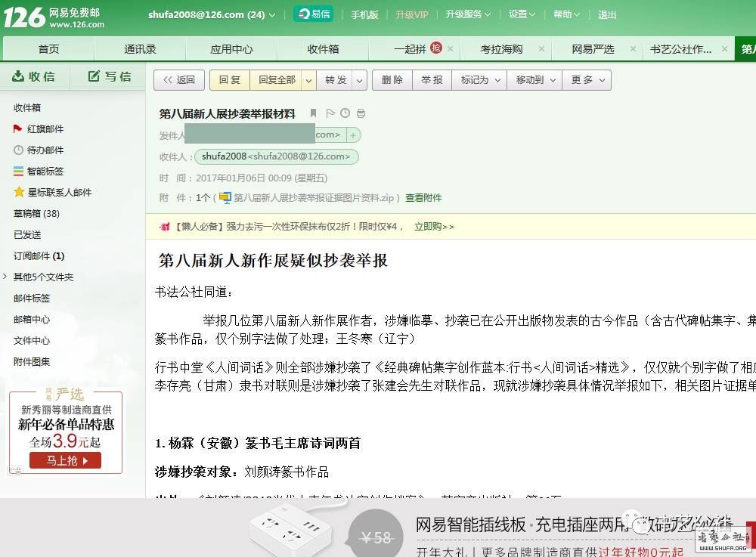Click the zip attachment file icon

(225, 197)
